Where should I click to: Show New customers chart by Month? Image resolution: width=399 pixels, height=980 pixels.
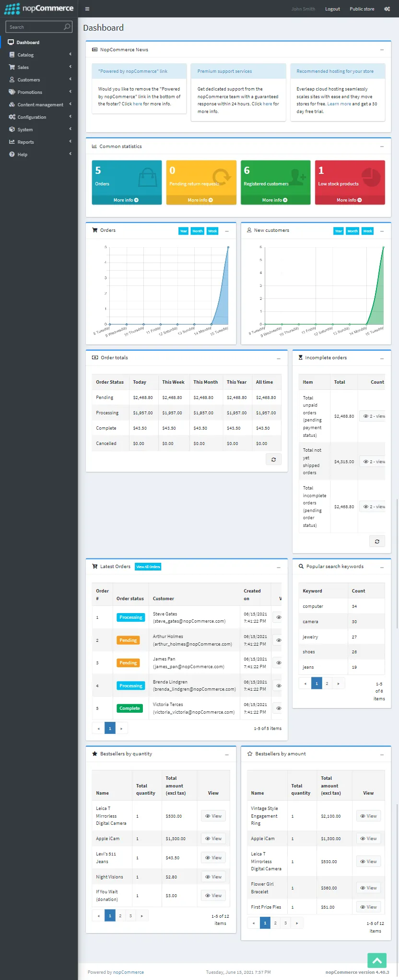(352, 231)
